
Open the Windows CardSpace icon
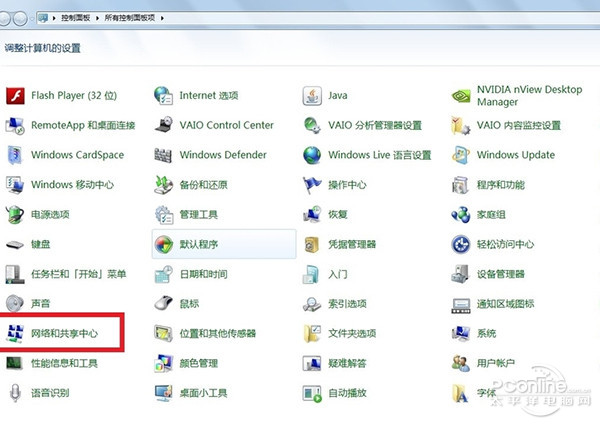(x=15, y=155)
